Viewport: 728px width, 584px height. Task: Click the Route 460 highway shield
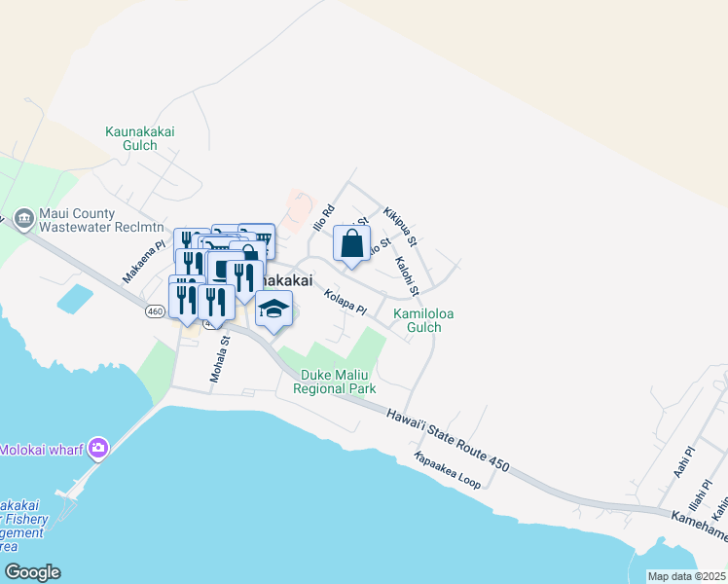155,311
